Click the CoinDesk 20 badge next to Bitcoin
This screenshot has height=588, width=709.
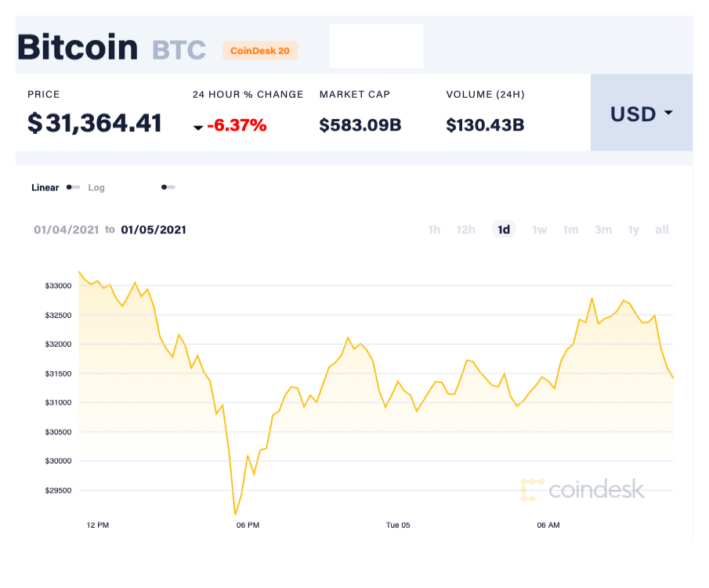click(x=259, y=50)
